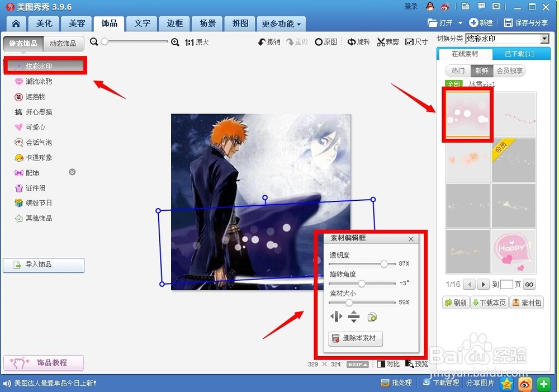Open 素材包 material pack
Screen dimensions: 559x392
point(527,303)
